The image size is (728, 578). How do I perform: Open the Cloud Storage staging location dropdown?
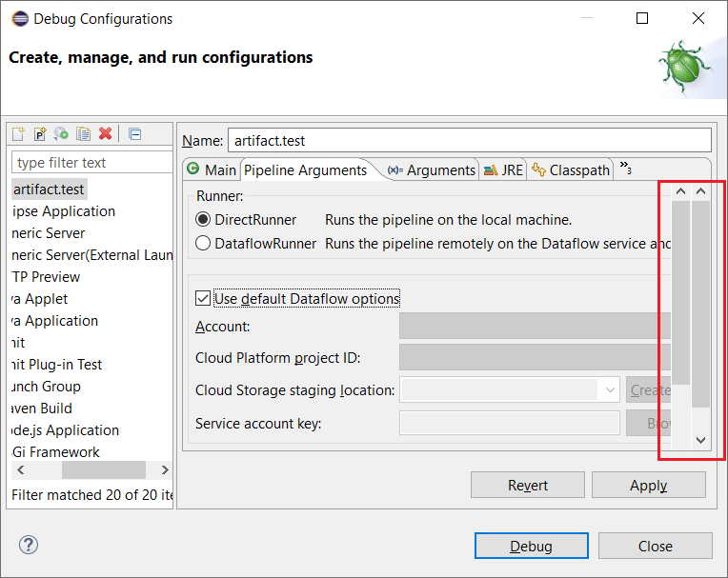point(610,389)
